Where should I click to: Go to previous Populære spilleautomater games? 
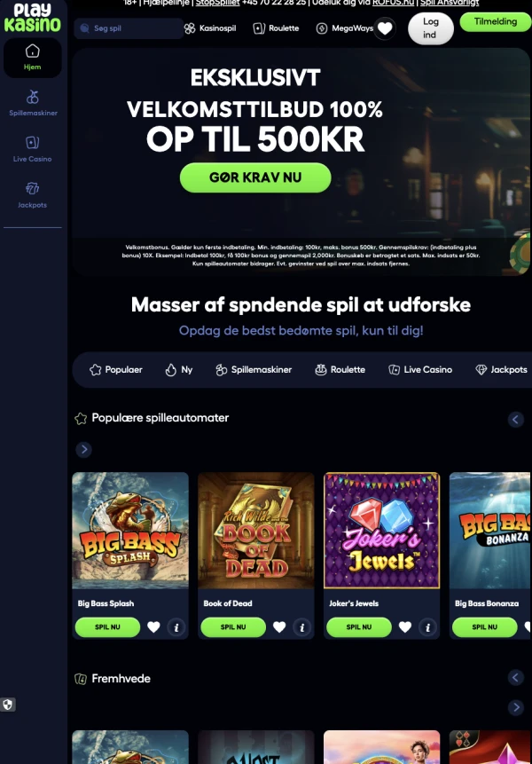click(516, 420)
